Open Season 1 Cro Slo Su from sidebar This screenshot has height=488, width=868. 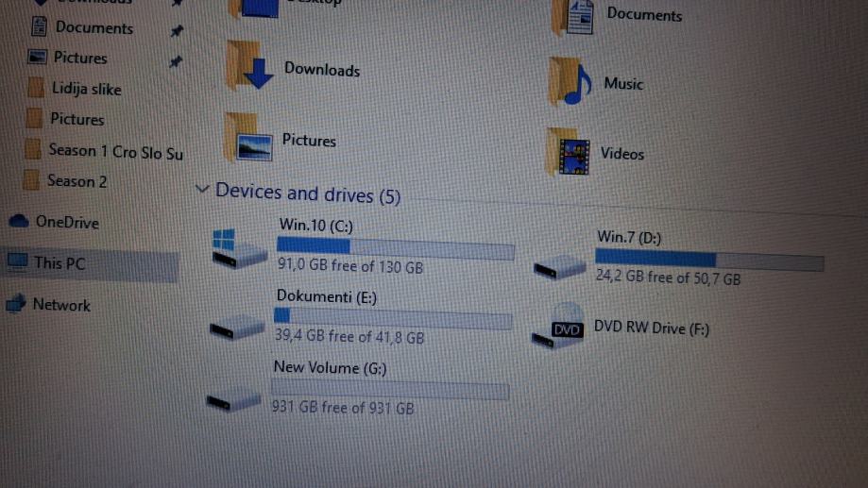(x=115, y=151)
